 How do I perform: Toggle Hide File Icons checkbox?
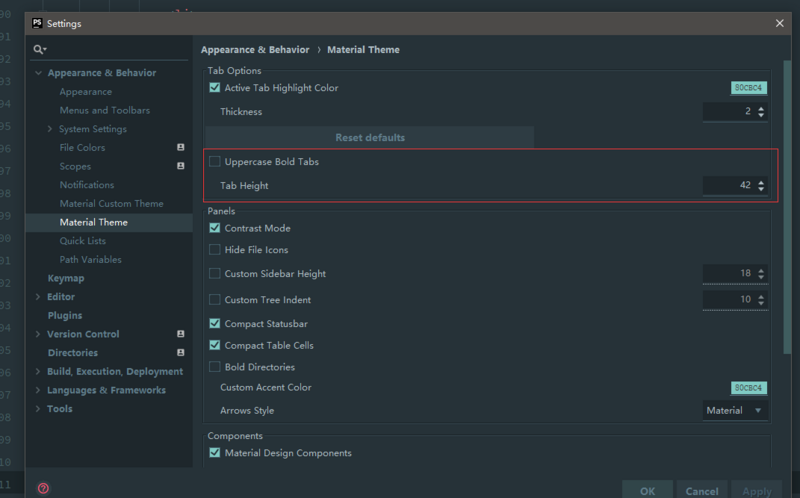(x=215, y=250)
